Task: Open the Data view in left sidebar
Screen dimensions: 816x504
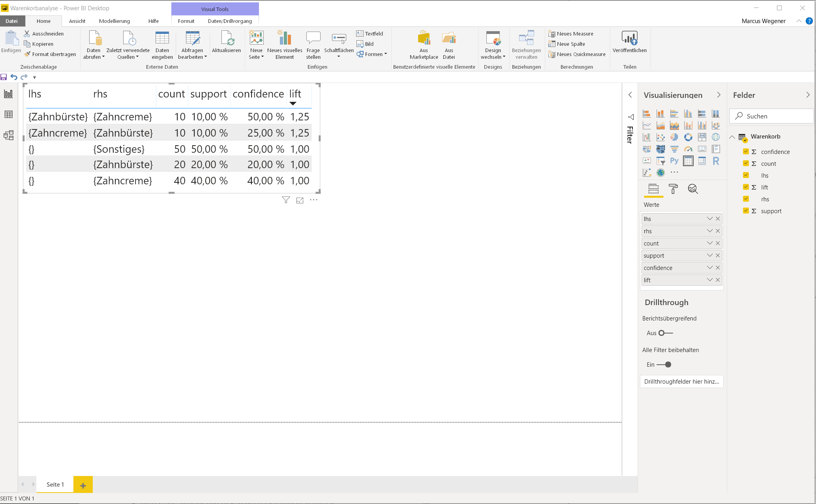Action: (x=8, y=114)
